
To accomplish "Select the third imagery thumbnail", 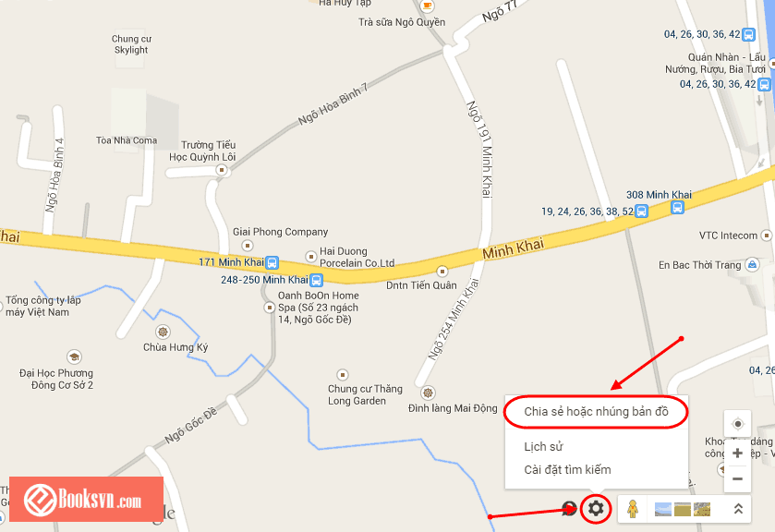I will (702, 509).
